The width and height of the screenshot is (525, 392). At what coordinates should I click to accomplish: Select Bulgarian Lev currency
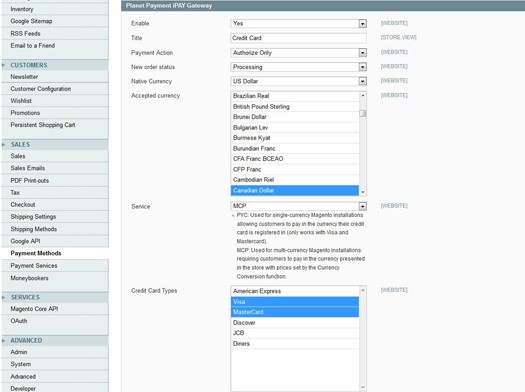pos(295,128)
